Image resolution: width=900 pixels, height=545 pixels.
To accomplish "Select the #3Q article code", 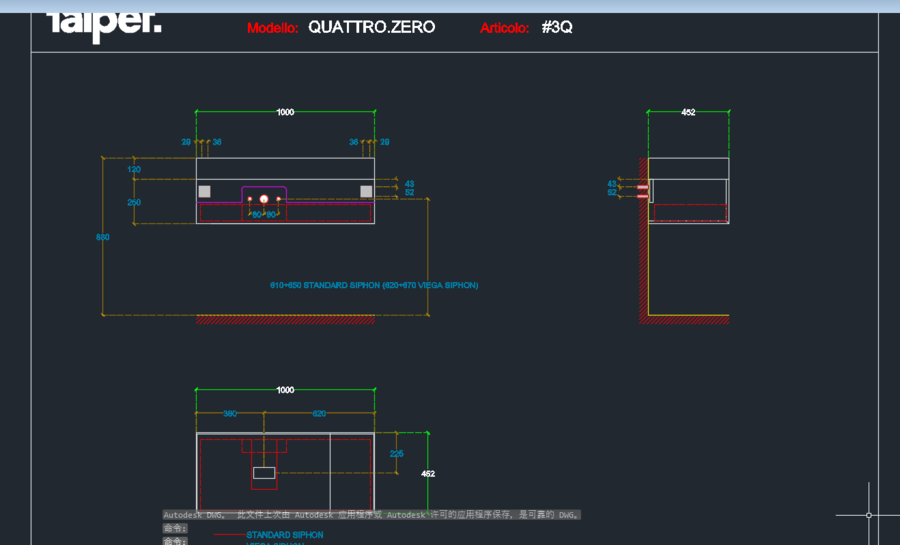I will pos(557,27).
